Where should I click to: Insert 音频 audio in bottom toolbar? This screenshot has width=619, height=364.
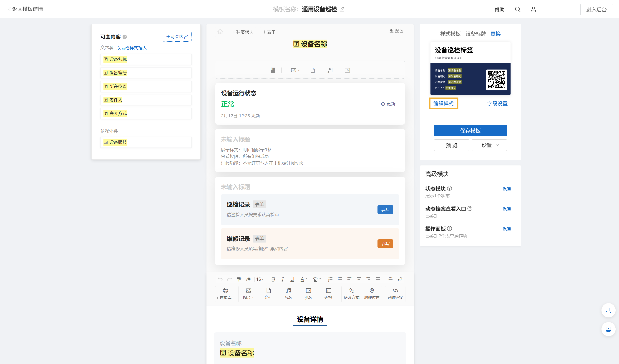[288, 294]
